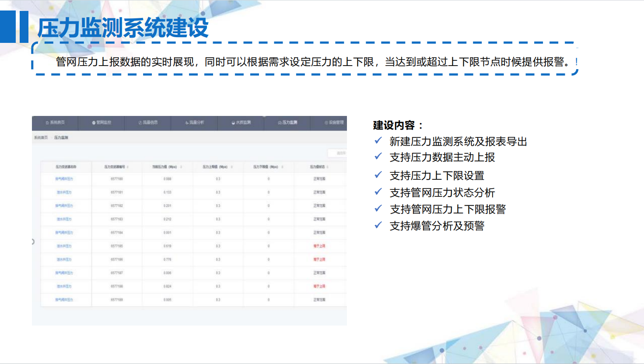Viewport: 644px width, 364px height.
Task: Click the small circle handle on table's left edge
Action: pyautogui.click(x=33, y=241)
